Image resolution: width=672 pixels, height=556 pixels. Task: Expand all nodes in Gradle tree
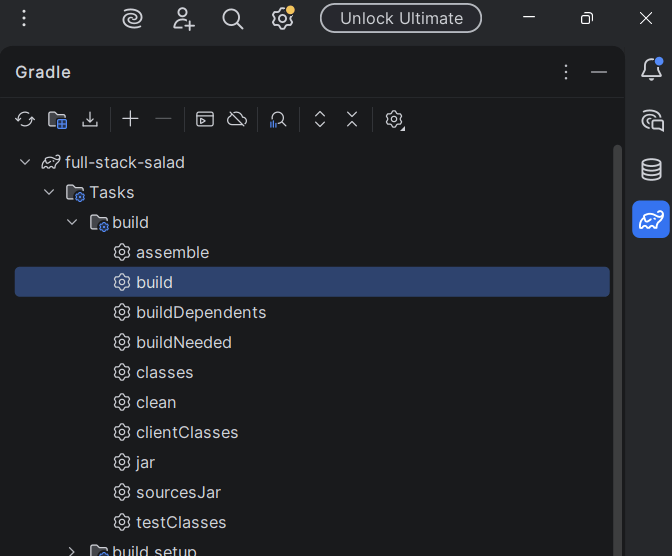tap(320, 119)
